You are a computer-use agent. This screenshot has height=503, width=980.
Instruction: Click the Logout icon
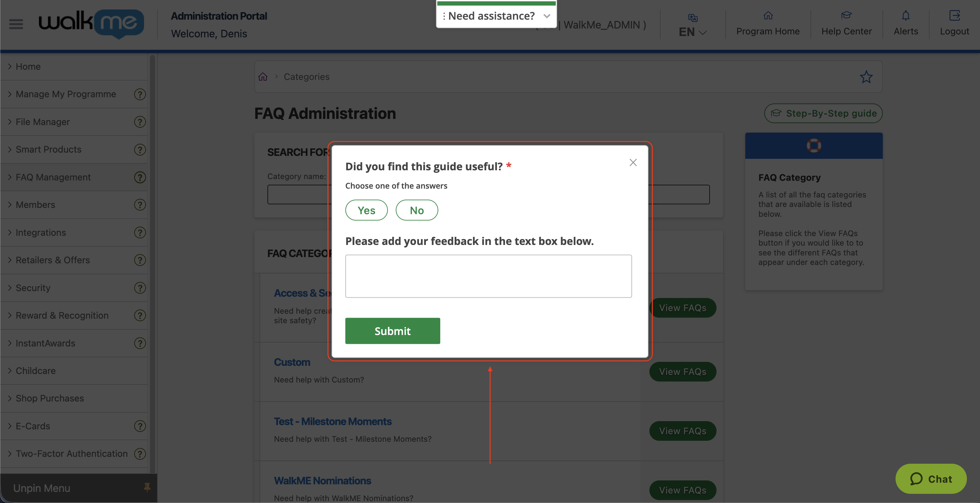[x=955, y=16]
